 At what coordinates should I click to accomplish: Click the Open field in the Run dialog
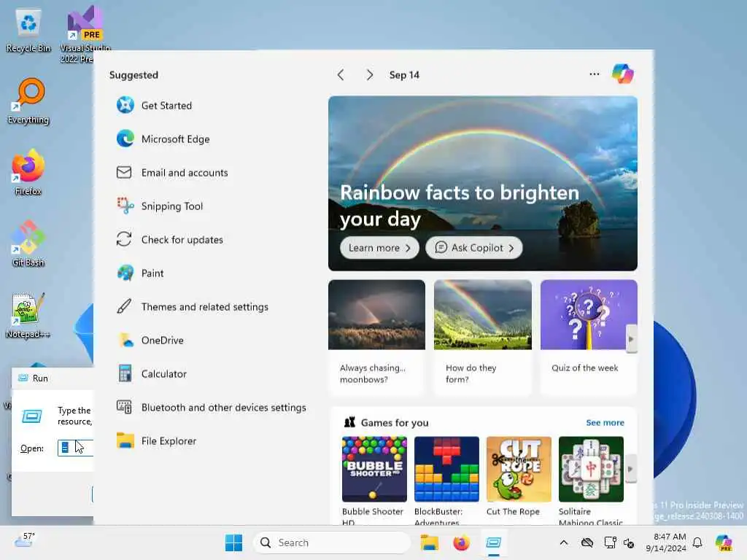pos(75,448)
